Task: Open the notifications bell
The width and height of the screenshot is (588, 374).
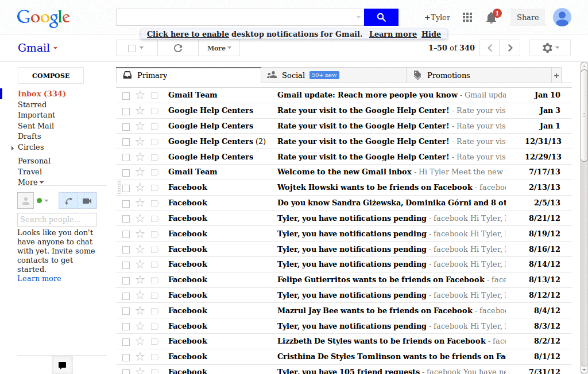Action: coord(492,18)
